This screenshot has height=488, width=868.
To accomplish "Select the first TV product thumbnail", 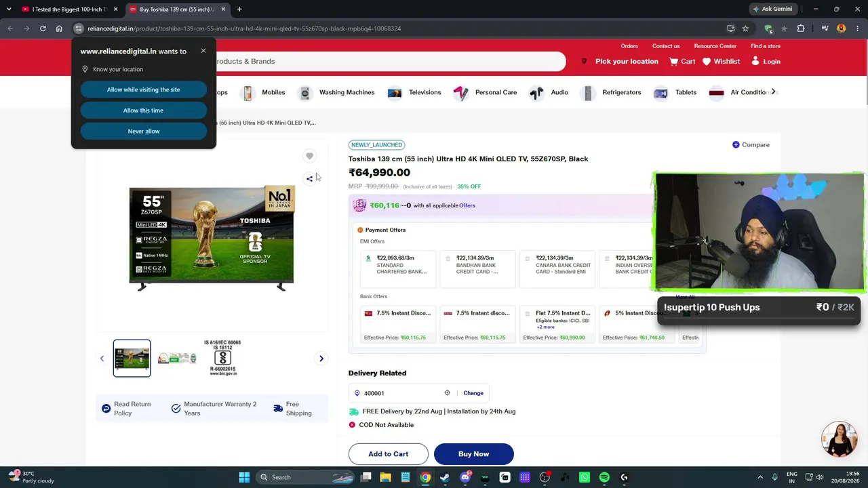I will pyautogui.click(x=132, y=358).
